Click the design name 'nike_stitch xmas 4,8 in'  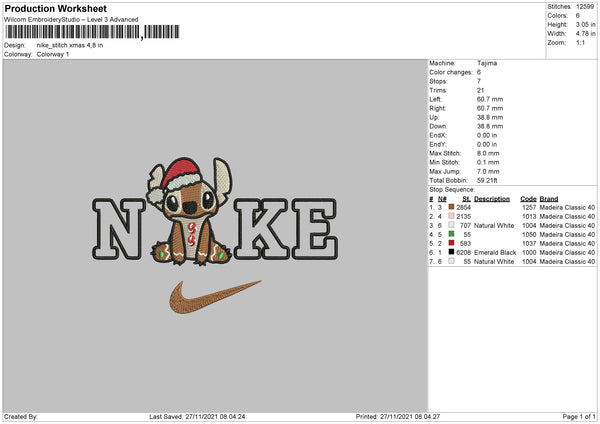pos(70,45)
